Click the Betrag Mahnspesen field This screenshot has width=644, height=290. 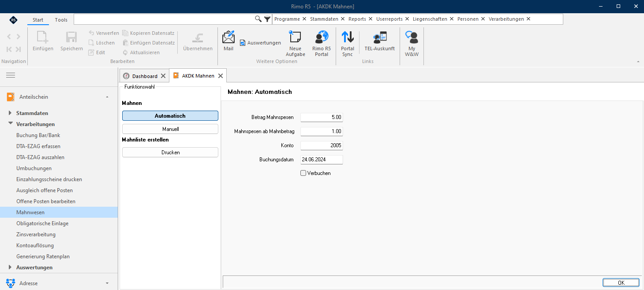click(x=322, y=117)
